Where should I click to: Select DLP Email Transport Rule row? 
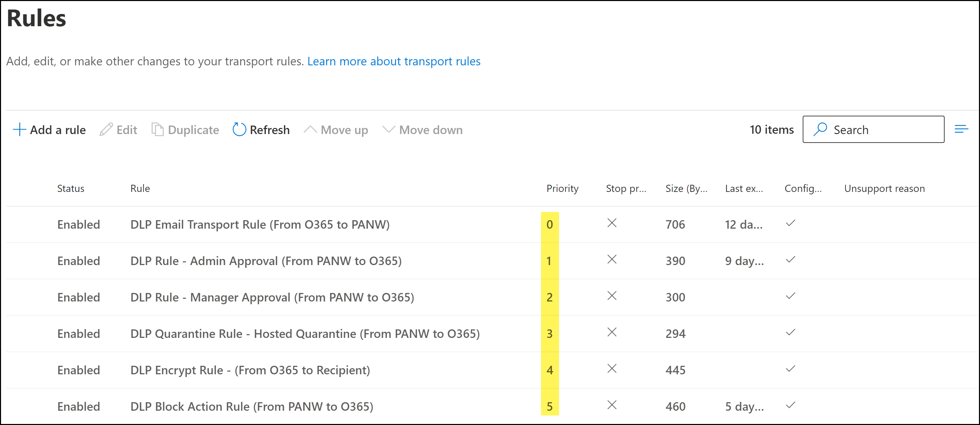[259, 225]
